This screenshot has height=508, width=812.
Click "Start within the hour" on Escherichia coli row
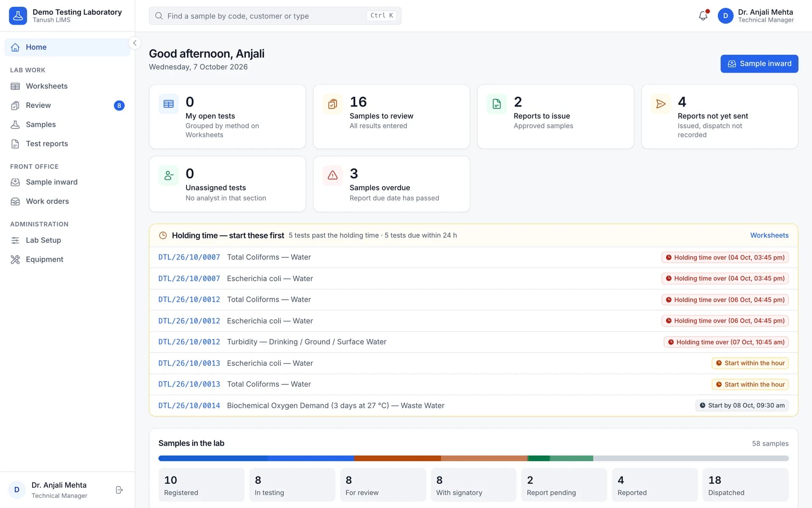[x=750, y=363]
